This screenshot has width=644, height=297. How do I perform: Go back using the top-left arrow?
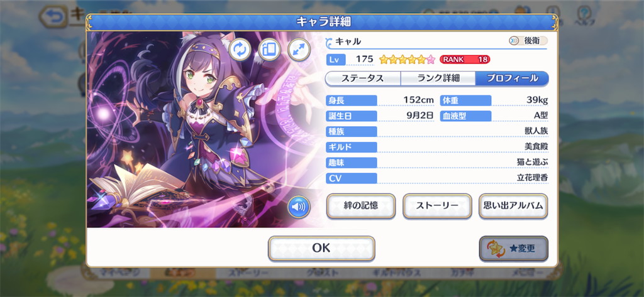coord(54,17)
